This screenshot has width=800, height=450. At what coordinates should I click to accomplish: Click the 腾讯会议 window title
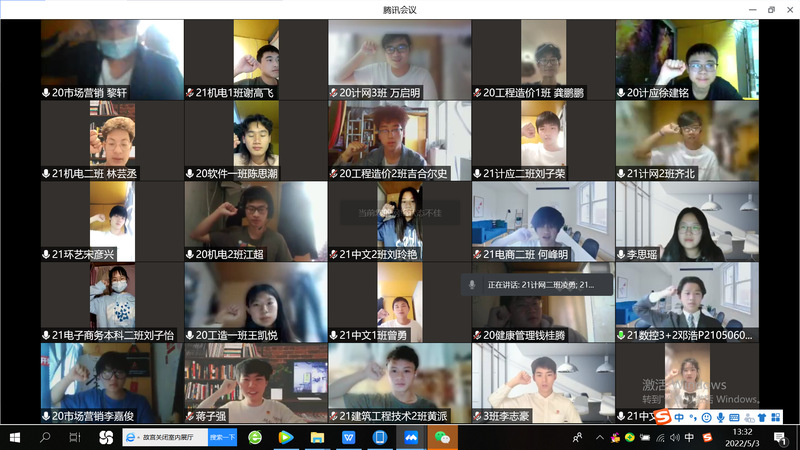(399, 9)
